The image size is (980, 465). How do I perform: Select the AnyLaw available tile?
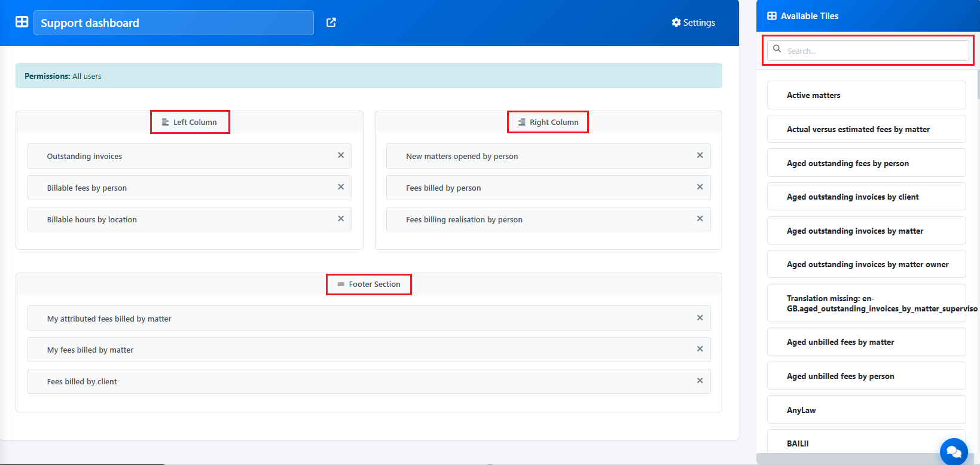(866, 410)
